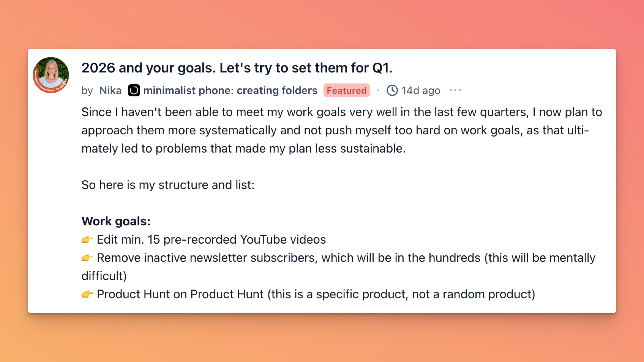Click the pointing hand emoji before Product Hunt
This screenshot has height=362, width=644.
coord(87,294)
